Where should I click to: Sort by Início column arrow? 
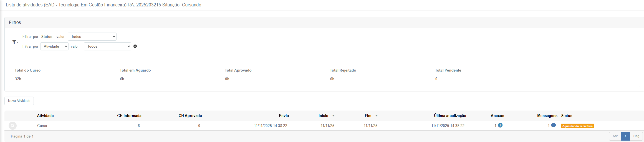(x=333, y=116)
